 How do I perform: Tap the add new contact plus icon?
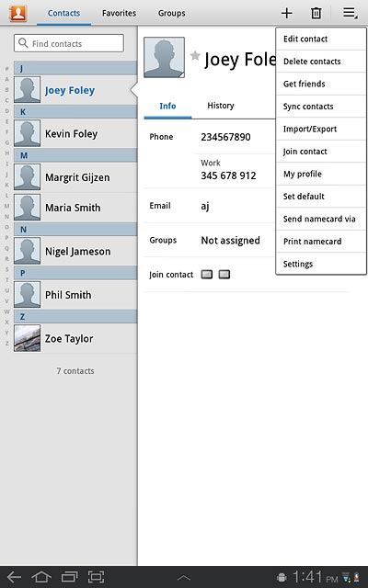point(286,13)
